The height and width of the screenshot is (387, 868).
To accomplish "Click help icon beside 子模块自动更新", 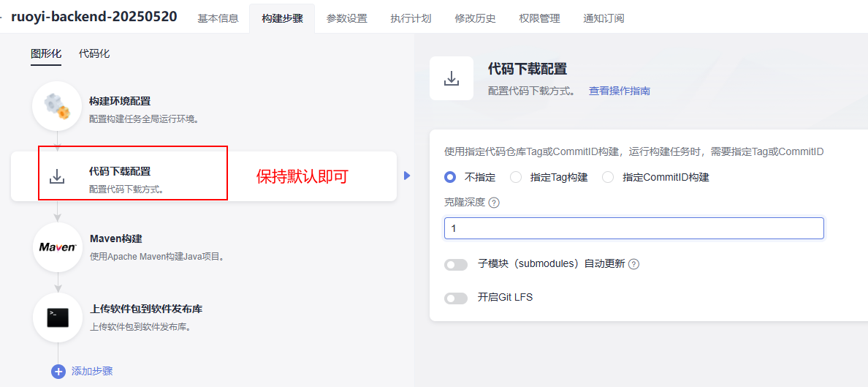I will [x=634, y=265].
